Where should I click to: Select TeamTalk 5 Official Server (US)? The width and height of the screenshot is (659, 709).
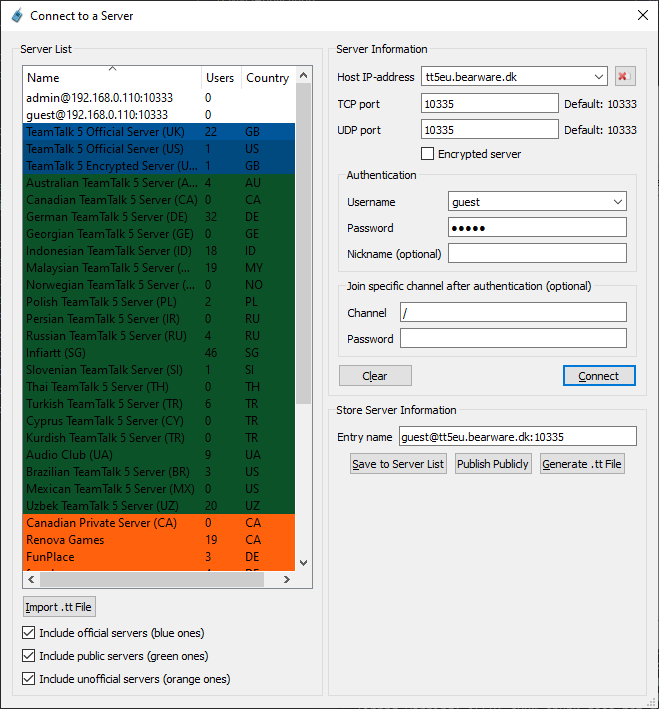pos(159,149)
